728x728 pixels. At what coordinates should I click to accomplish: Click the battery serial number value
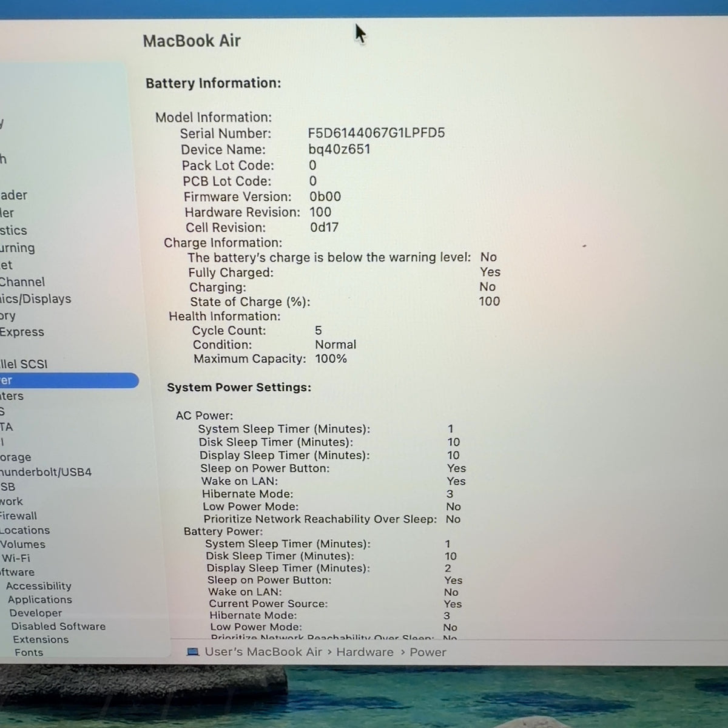click(x=376, y=133)
